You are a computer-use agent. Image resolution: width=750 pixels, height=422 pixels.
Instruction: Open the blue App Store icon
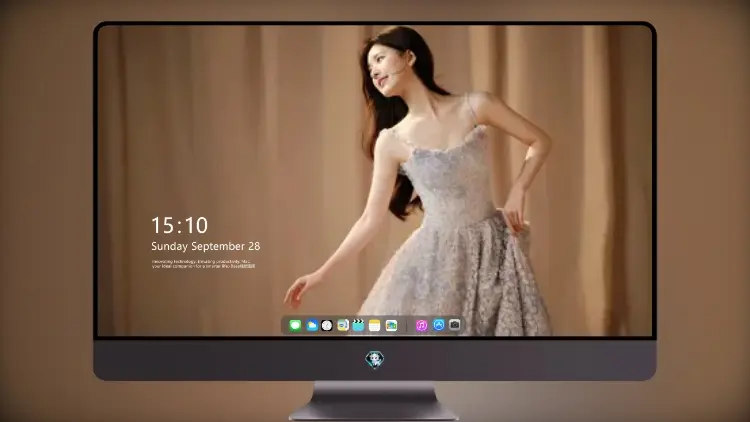pyautogui.click(x=438, y=325)
